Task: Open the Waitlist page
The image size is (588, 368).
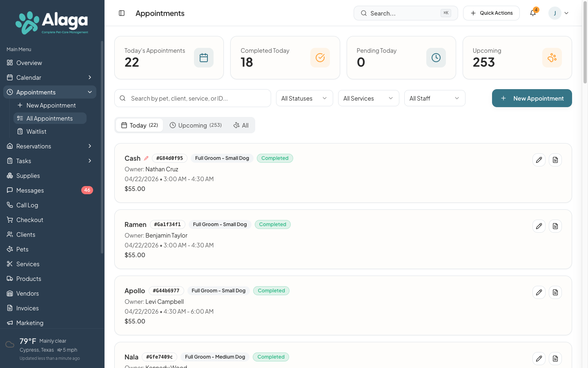Action: tap(50, 131)
